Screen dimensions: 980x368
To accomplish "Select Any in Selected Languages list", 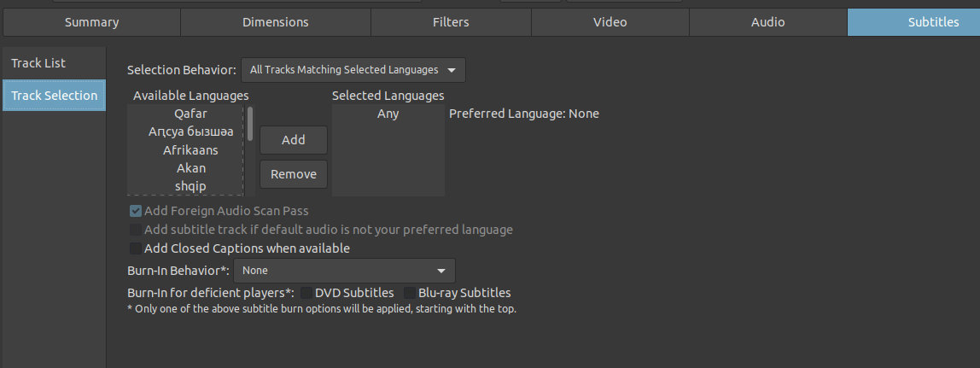I will pyautogui.click(x=388, y=114).
